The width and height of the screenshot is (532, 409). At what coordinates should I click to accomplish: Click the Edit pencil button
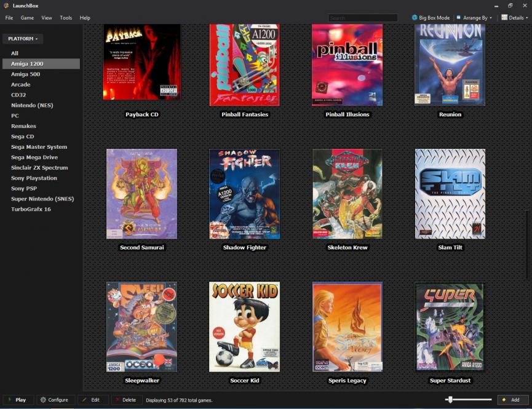[x=93, y=400]
